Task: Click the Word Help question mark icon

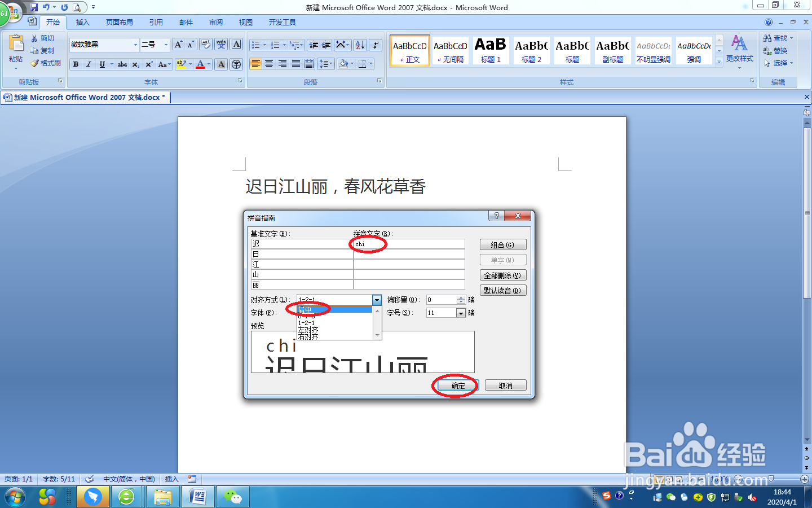Action: tap(769, 23)
